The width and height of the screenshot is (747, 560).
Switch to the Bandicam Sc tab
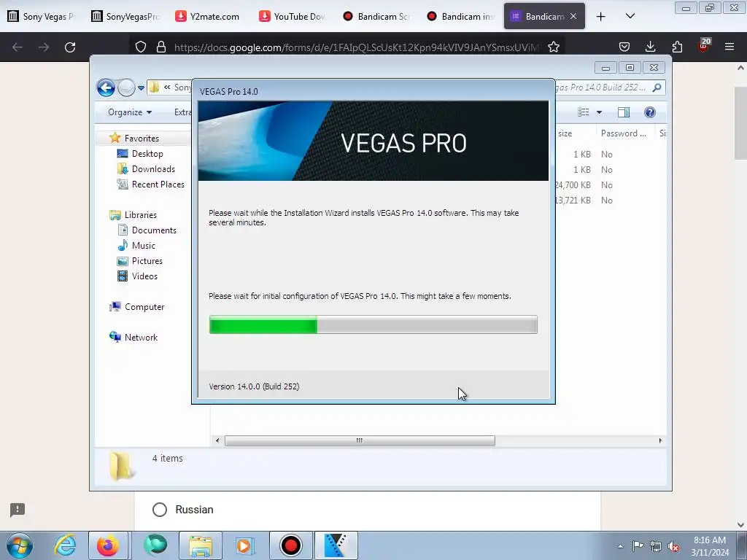377,16
